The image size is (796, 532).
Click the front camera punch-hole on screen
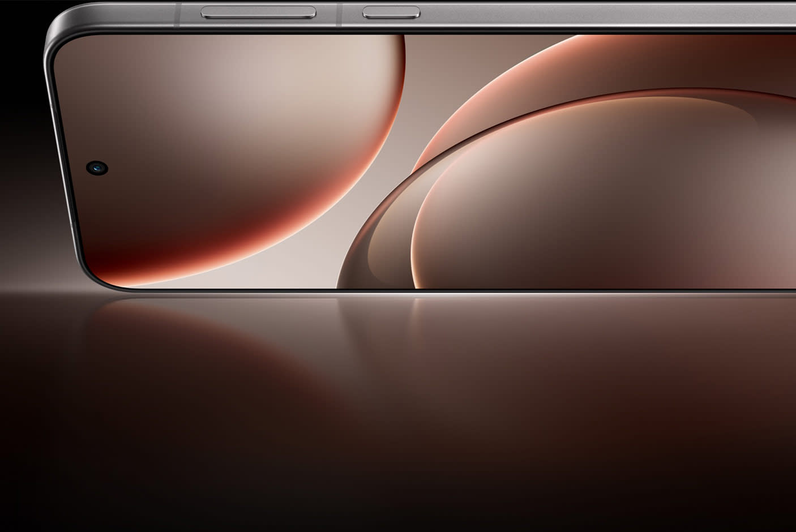pyautogui.click(x=97, y=168)
